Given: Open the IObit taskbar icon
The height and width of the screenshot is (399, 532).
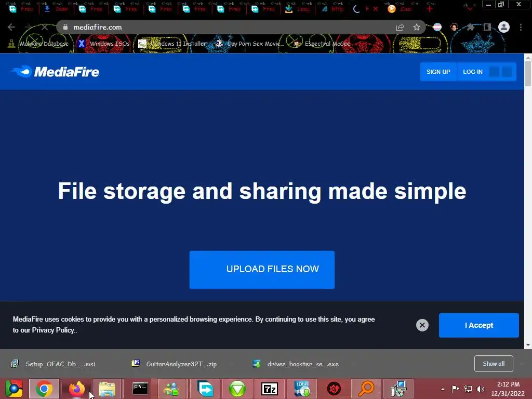Looking at the screenshot, I should [x=302, y=389].
